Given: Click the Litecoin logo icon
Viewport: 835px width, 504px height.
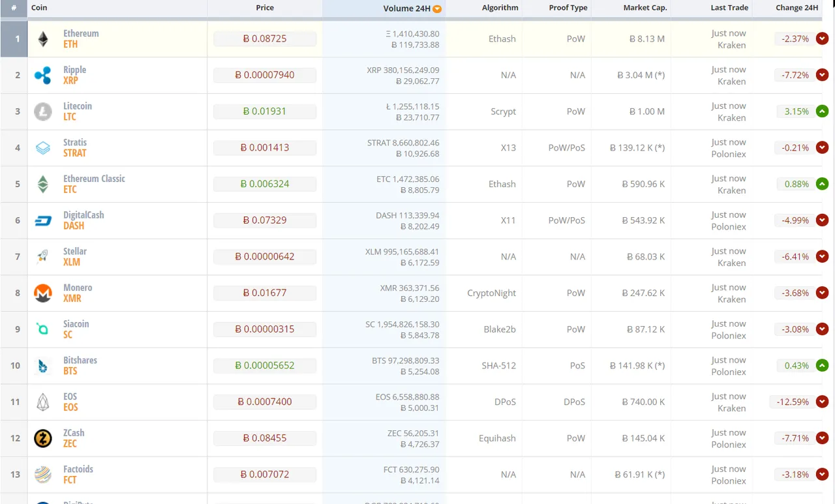Looking at the screenshot, I should pyautogui.click(x=43, y=111).
